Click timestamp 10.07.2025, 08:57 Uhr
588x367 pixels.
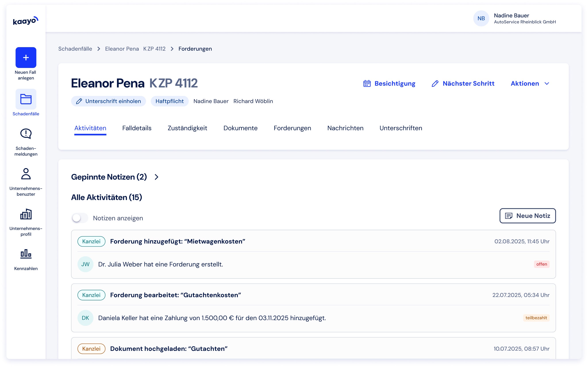[522, 349]
